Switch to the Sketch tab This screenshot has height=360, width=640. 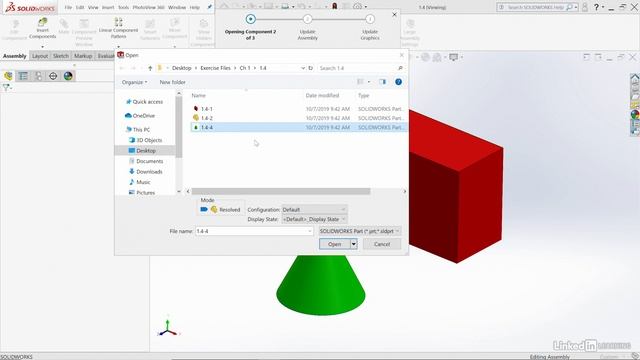[61, 56]
